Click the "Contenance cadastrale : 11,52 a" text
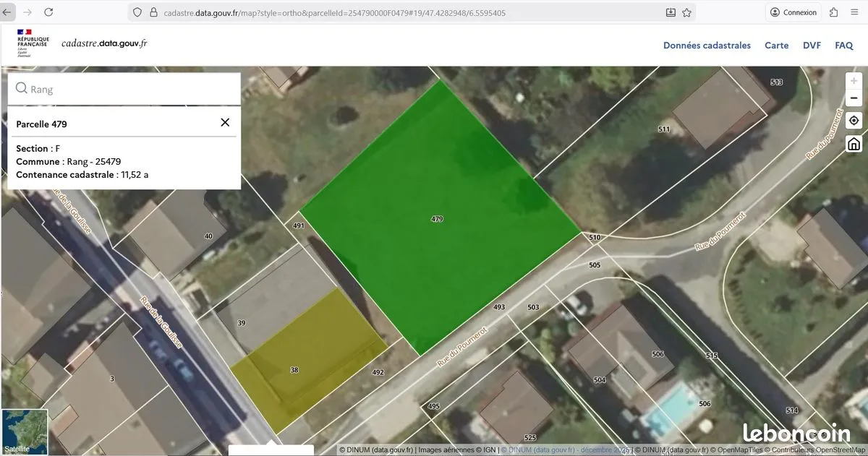Viewport: 868px width, 456px height. [x=82, y=174]
